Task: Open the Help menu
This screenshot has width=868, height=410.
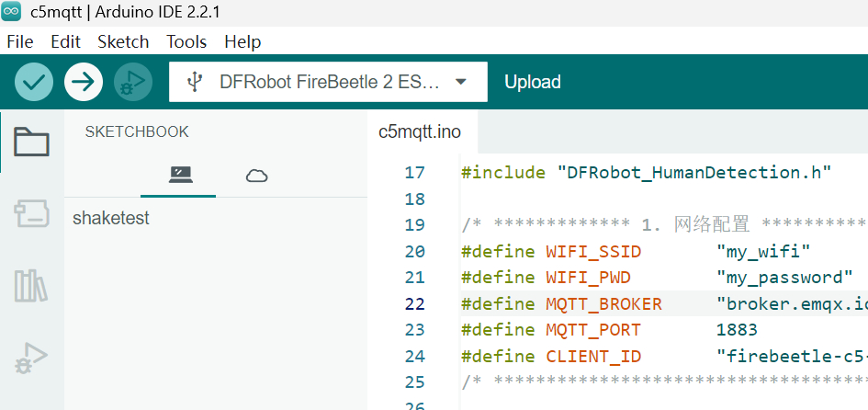Action: pyautogui.click(x=242, y=41)
